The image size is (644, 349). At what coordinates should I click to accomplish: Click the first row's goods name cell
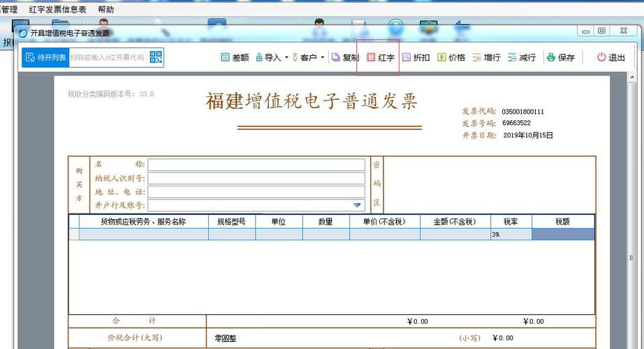click(x=143, y=235)
